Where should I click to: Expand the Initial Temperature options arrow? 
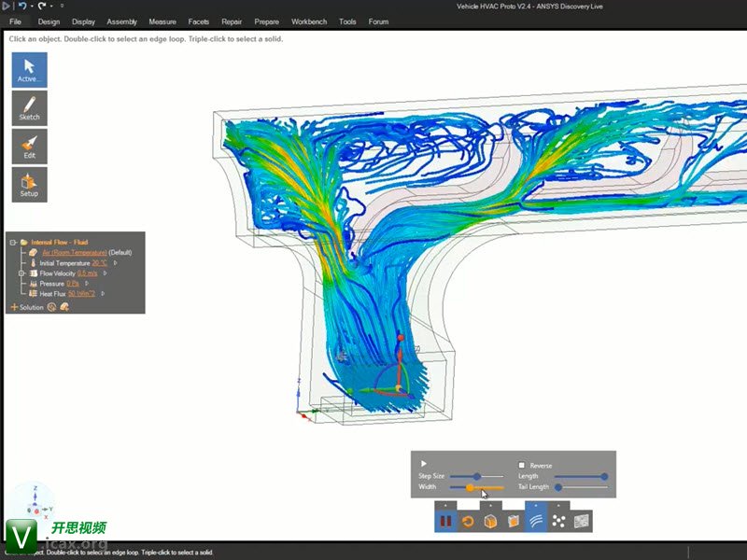(115, 263)
